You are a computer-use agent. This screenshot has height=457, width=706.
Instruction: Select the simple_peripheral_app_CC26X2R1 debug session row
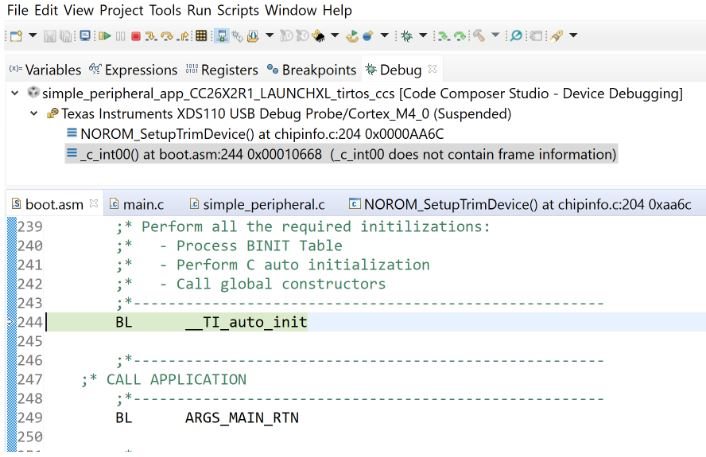(x=355, y=93)
